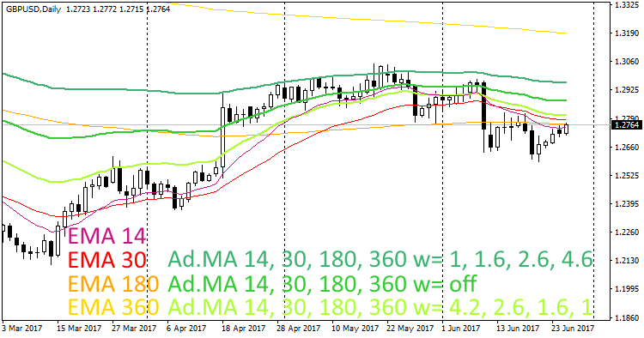This screenshot has height=338, width=644.
Task: Click the GBPUSD,Daily chart title
Action: coord(33,9)
